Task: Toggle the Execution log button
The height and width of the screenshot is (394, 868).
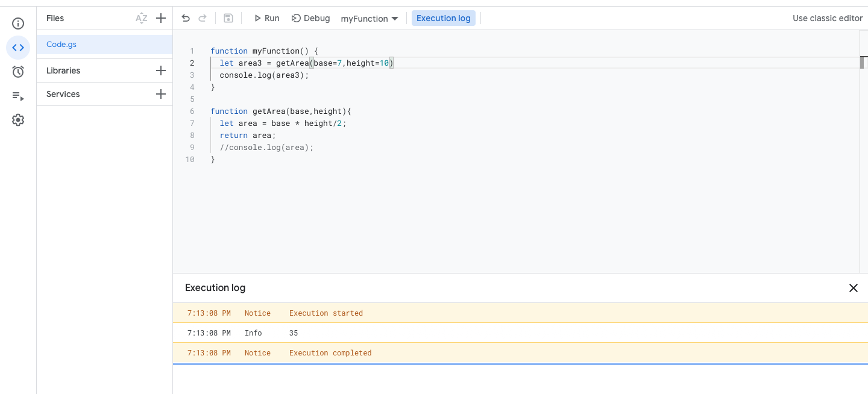Action: point(443,18)
